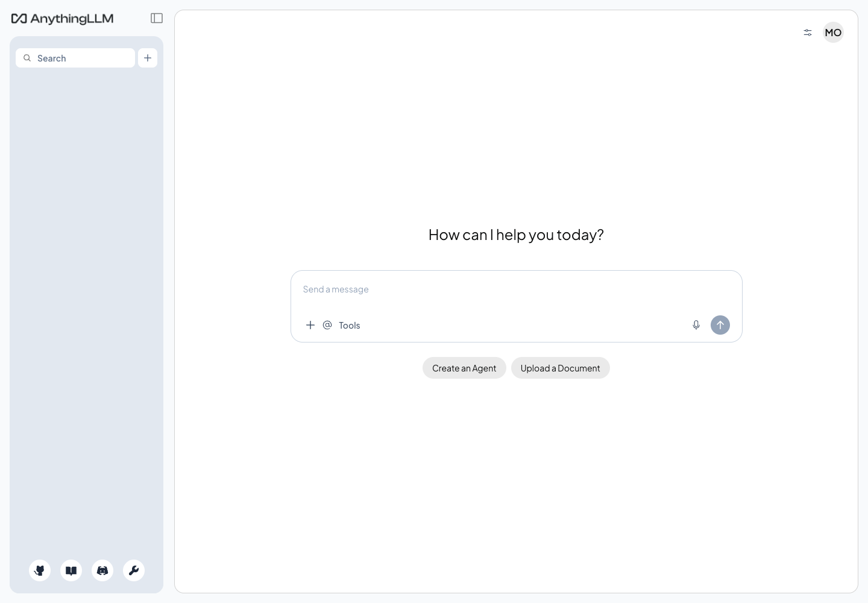Click the Upload a Document button
The width and height of the screenshot is (868, 603).
(561, 368)
